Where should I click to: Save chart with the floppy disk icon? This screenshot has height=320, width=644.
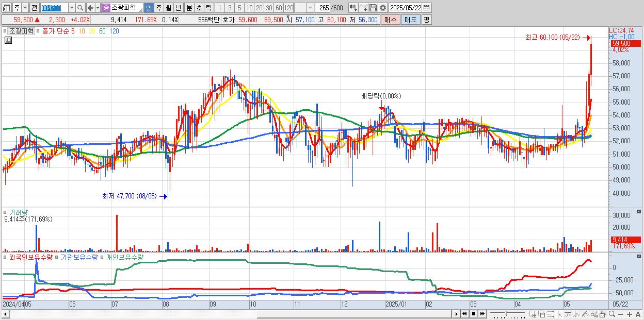[x=373, y=8]
